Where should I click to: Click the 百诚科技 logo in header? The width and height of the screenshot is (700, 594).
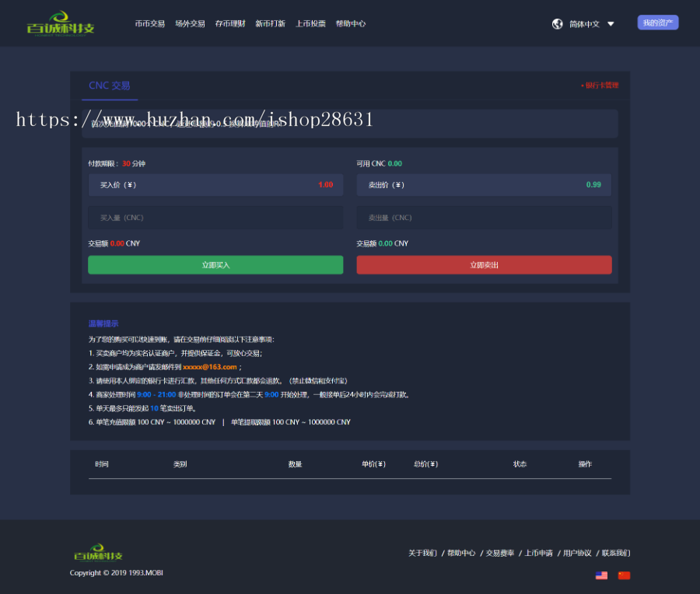pos(60,23)
